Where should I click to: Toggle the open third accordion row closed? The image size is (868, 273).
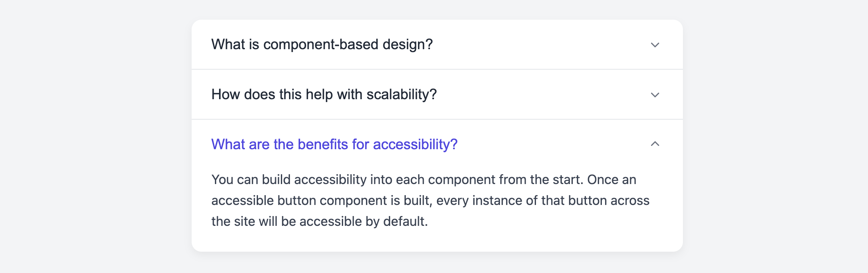[437, 144]
